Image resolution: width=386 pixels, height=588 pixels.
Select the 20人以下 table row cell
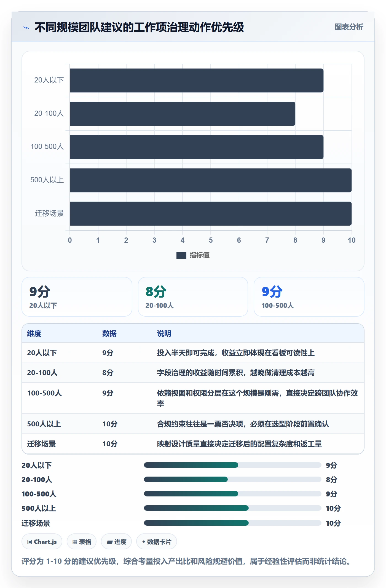(x=42, y=353)
